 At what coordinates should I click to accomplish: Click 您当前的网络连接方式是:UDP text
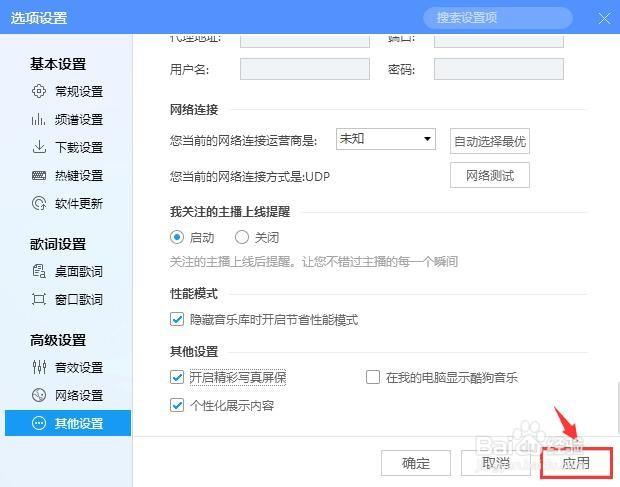tap(250, 176)
